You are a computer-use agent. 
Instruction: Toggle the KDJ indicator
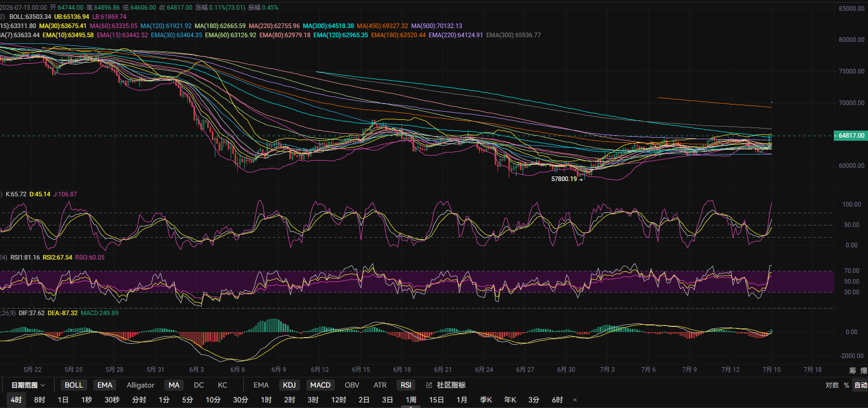(x=289, y=385)
